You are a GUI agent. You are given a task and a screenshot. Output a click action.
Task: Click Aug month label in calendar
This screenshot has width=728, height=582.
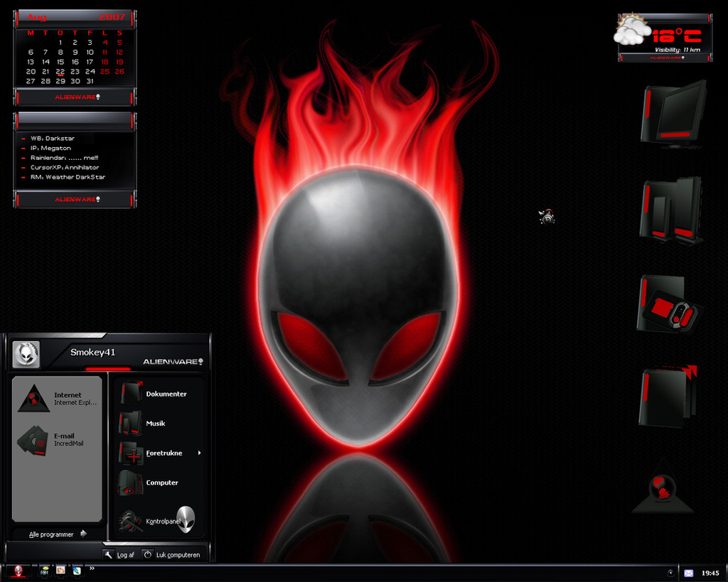click(37, 17)
